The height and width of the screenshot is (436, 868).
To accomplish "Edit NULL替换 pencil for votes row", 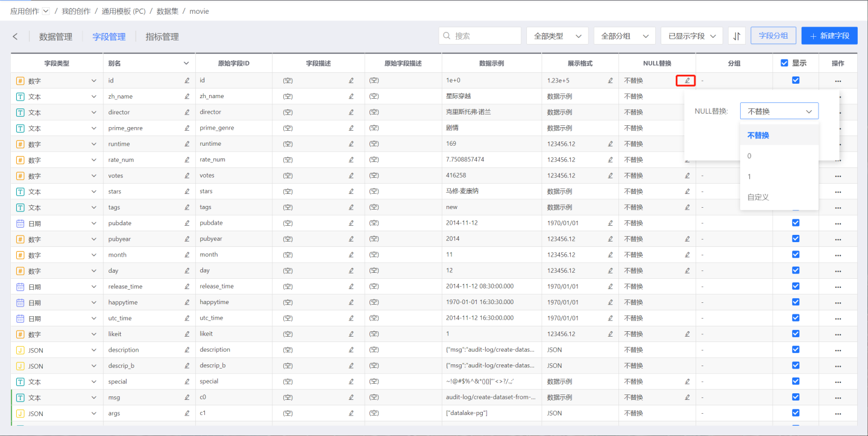I will click(x=687, y=176).
